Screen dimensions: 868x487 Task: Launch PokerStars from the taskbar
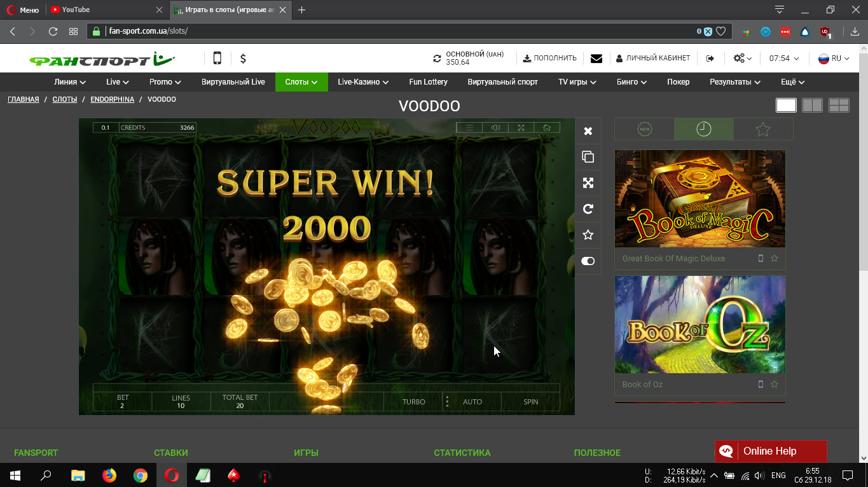[234, 475]
